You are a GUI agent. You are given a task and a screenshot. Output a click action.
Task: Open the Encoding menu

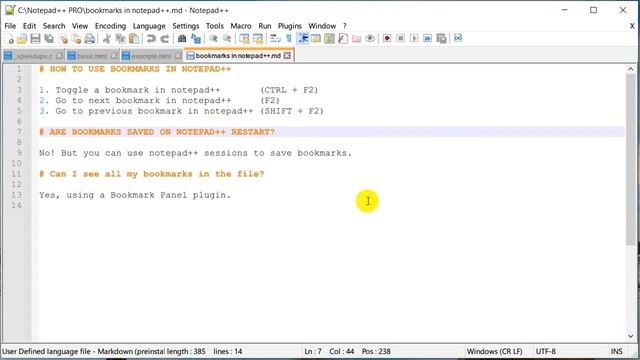coord(110,26)
